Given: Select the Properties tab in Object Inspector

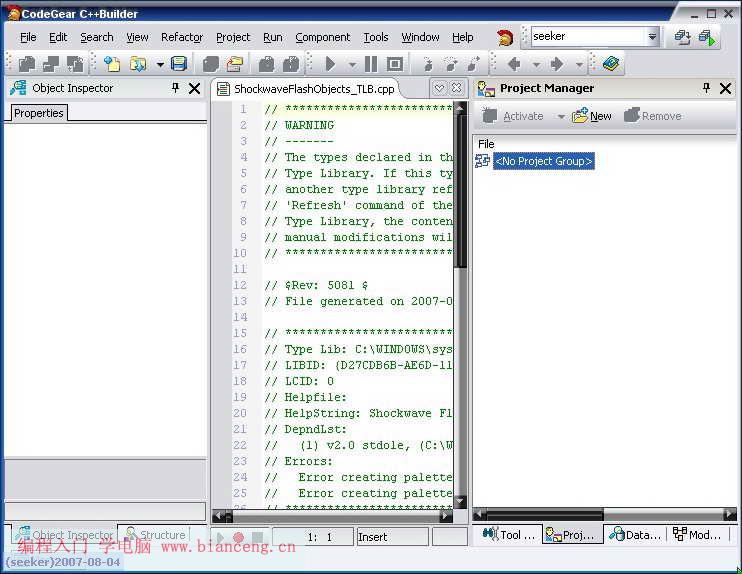Looking at the screenshot, I should (x=38, y=113).
